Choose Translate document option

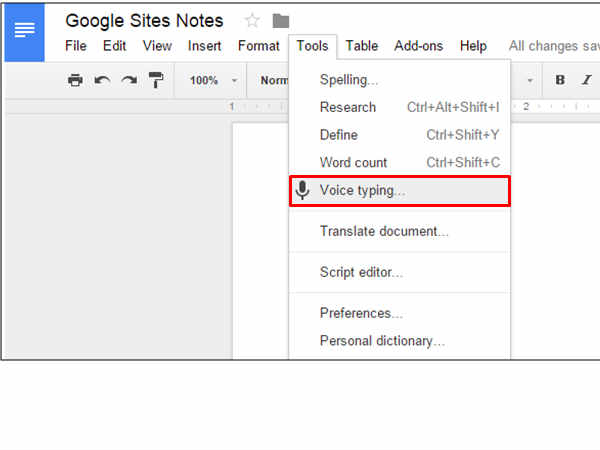click(x=399, y=232)
